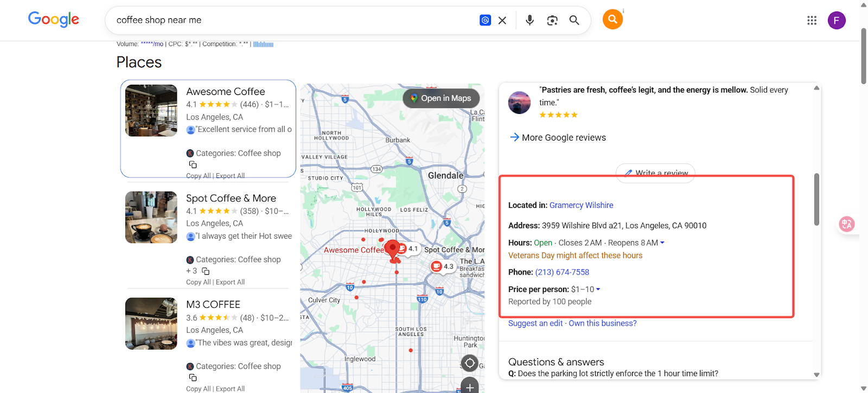Select Spot Coffee & More listing

coord(231,198)
